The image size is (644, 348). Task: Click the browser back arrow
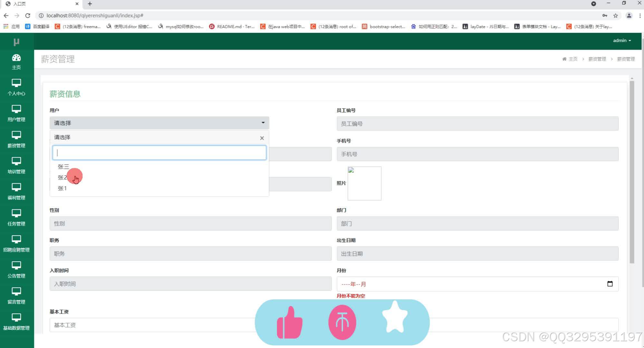tap(6, 15)
